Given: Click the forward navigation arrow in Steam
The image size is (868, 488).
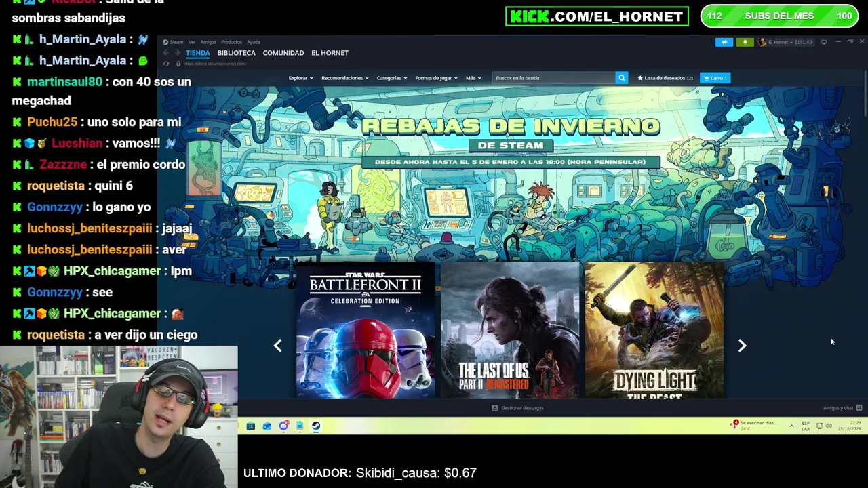Looking at the screenshot, I should (x=178, y=53).
